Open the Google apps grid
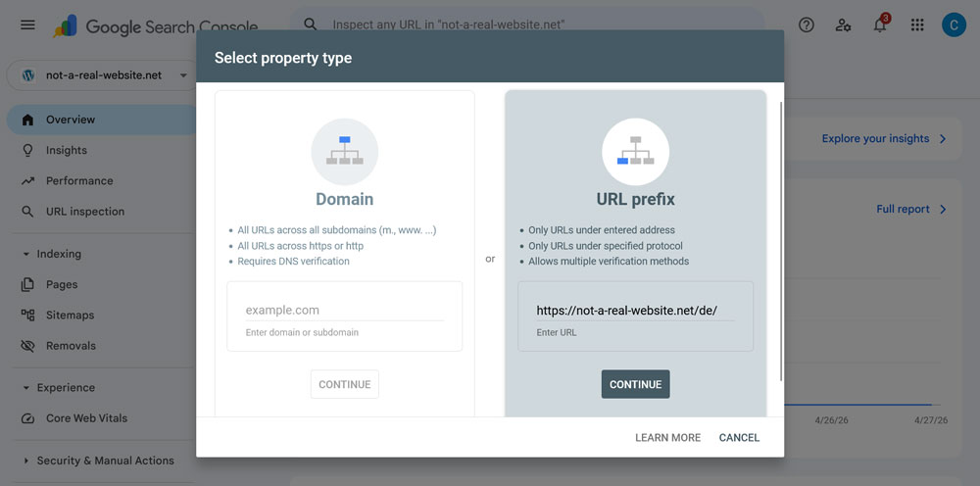This screenshot has width=980, height=486. pyautogui.click(x=917, y=25)
